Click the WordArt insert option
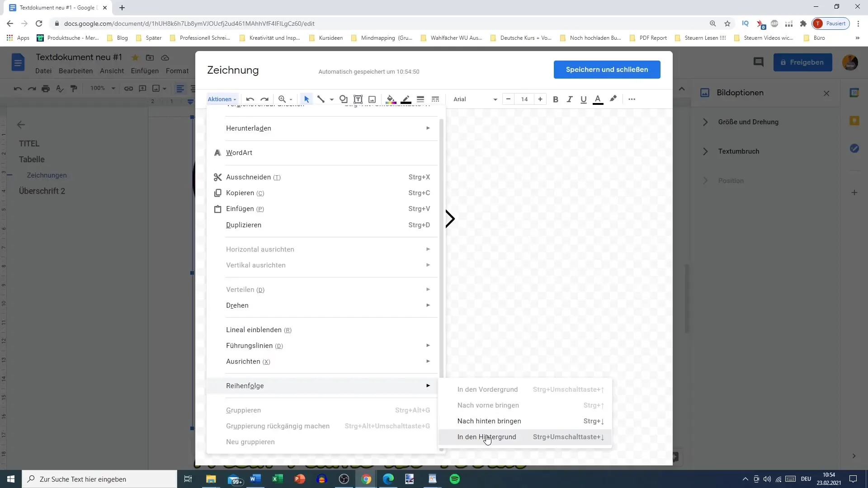 (x=239, y=153)
